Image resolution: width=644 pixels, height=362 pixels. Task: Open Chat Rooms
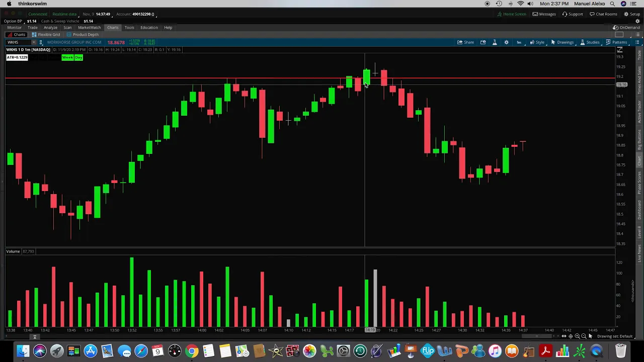[603, 14]
